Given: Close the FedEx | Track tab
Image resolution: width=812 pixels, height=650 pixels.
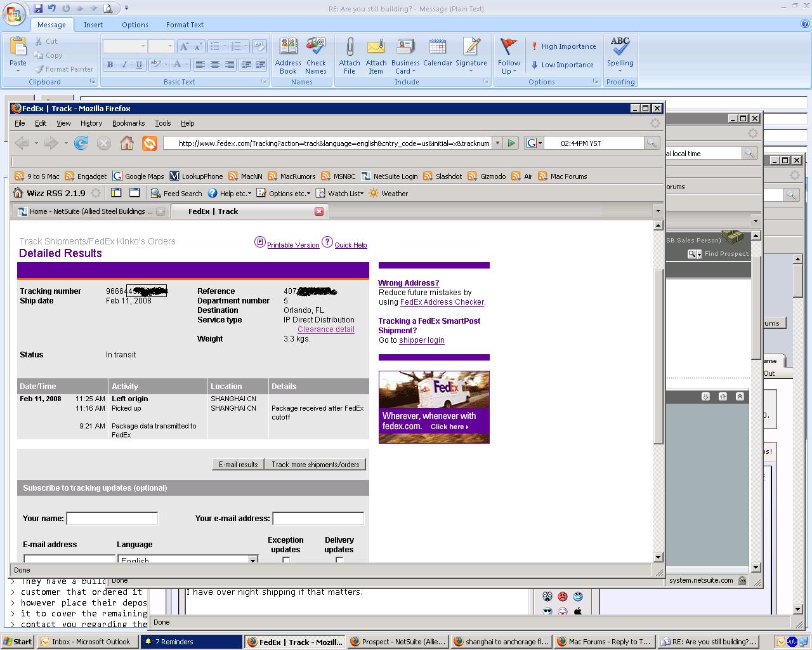Looking at the screenshot, I should [x=319, y=211].
